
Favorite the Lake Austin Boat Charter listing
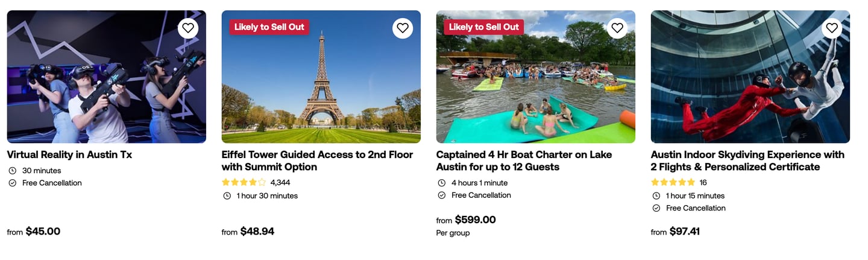click(x=617, y=28)
